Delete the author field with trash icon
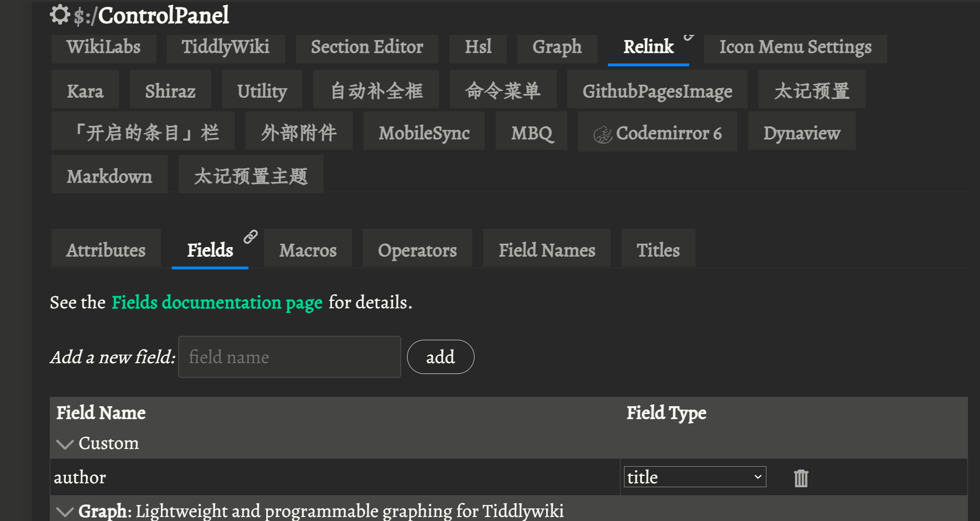The height and width of the screenshot is (521, 980). click(801, 478)
